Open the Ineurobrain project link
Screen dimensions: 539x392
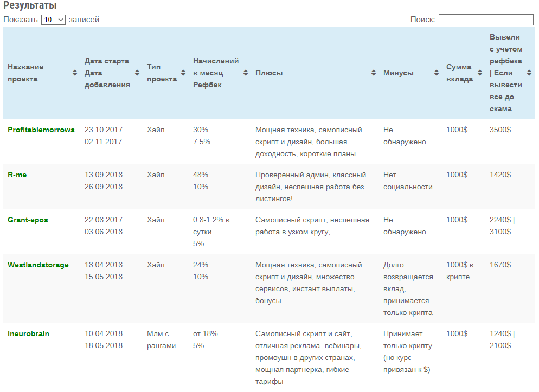pos(29,334)
